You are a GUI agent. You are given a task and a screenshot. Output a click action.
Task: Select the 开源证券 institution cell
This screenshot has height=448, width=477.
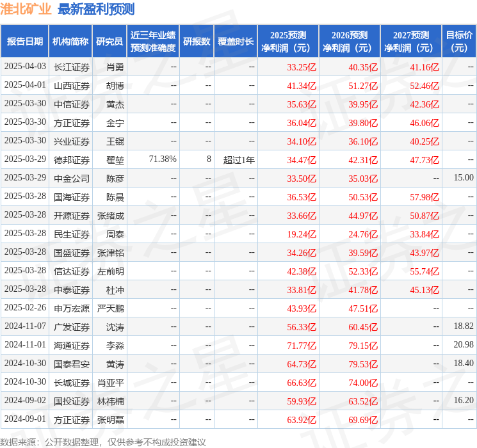click(72, 216)
